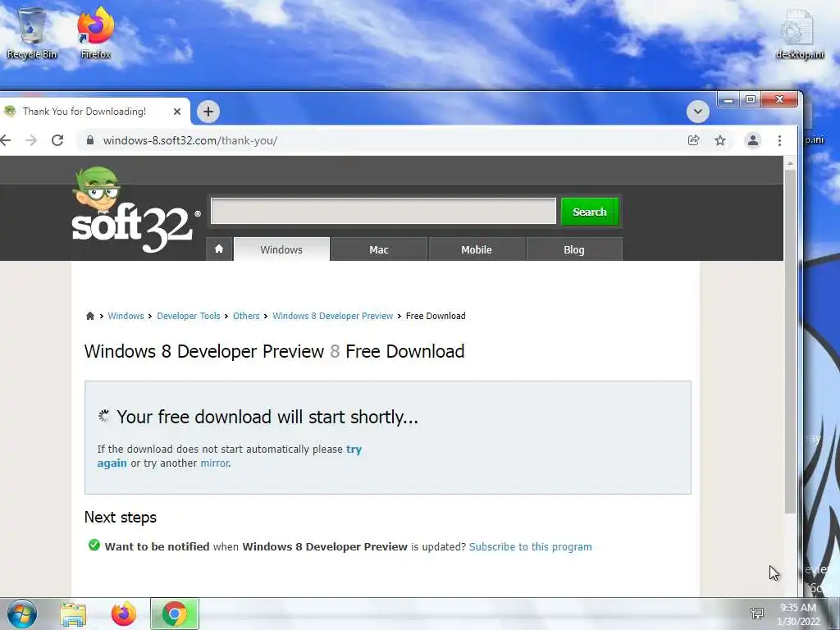Open the Others breadcrumb link
Viewport: 840px width, 630px height.
[246, 316]
